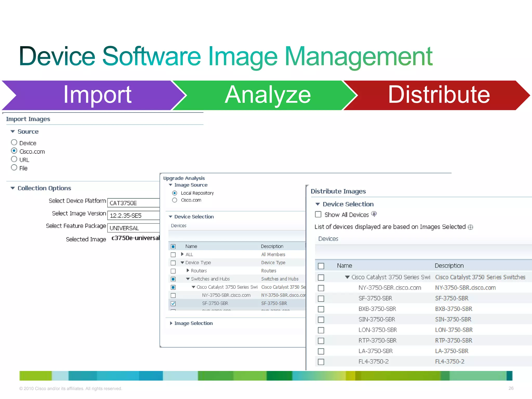532x399 pixels.
Task: Click the Devices tab in Upgrade Analysis
Action: pos(179,225)
